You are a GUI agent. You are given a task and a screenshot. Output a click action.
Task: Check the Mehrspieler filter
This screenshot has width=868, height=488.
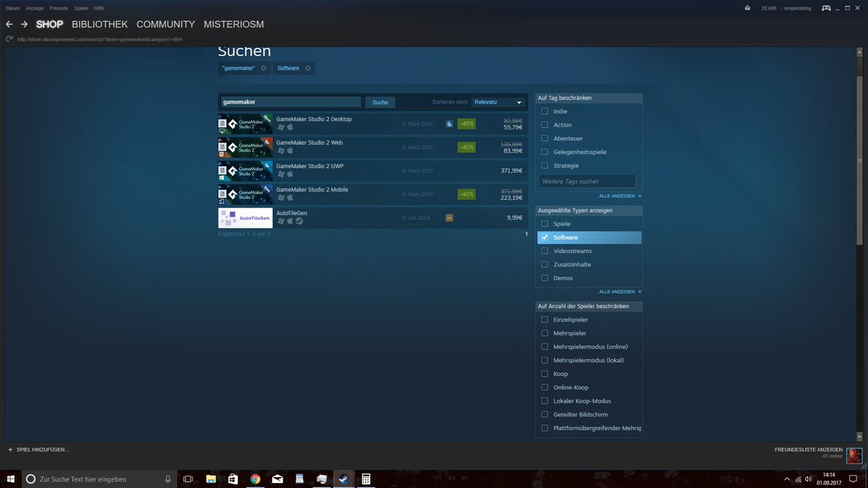coord(545,333)
